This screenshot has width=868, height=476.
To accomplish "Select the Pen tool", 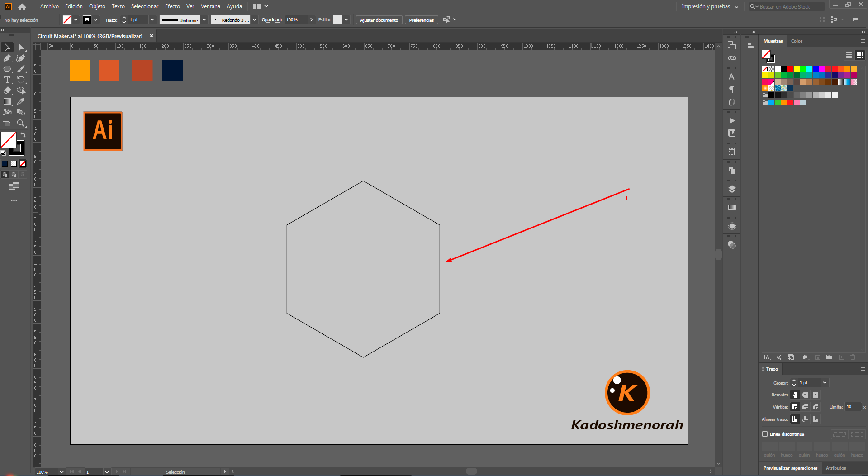I will click(x=7, y=58).
